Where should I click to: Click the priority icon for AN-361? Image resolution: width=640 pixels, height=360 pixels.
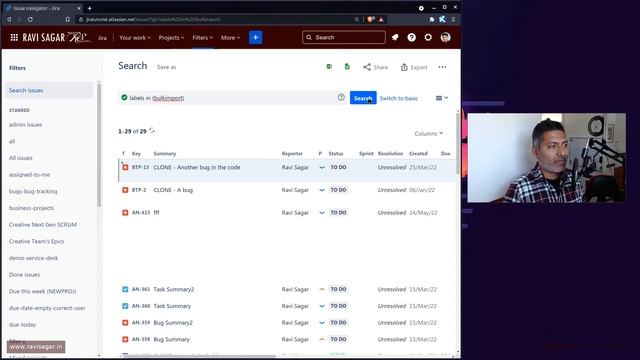click(322, 289)
